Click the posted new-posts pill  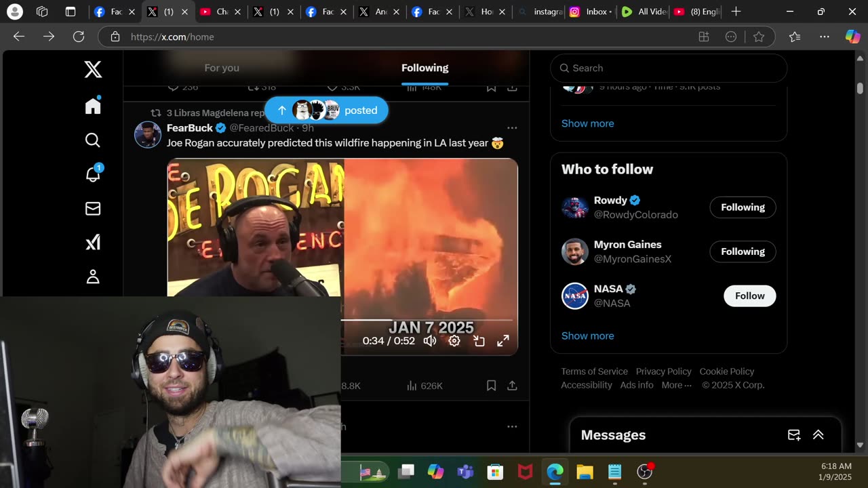[x=326, y=110]
